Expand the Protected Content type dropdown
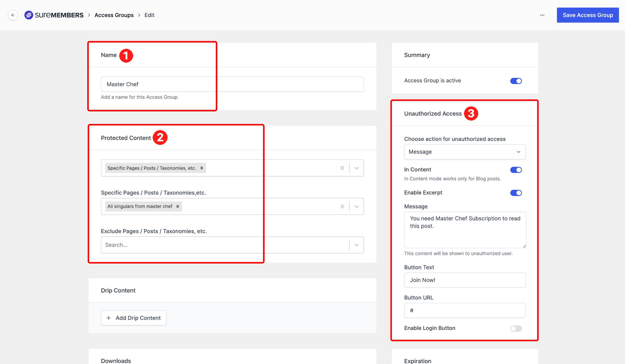625x364 pixels. coord(356,168)
